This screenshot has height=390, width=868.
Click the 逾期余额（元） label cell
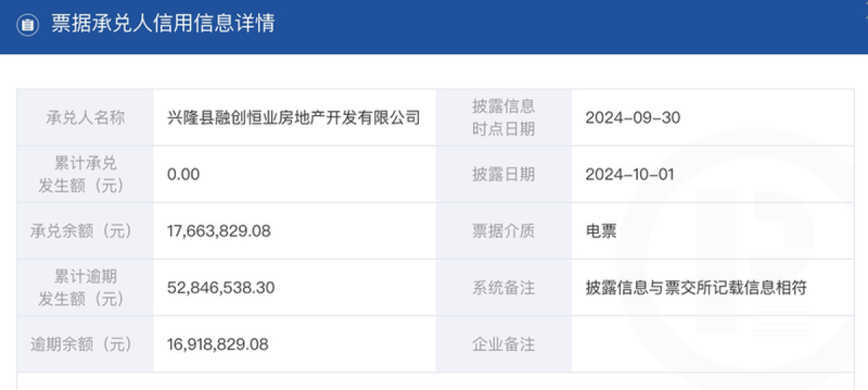85,344
